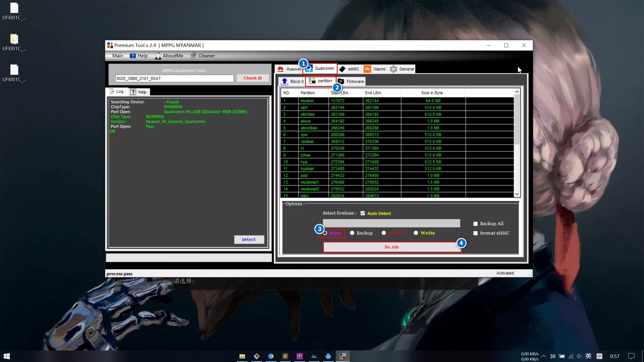Open the notification center icon
This screenshot has width=644, height=362.
[631, 356]
